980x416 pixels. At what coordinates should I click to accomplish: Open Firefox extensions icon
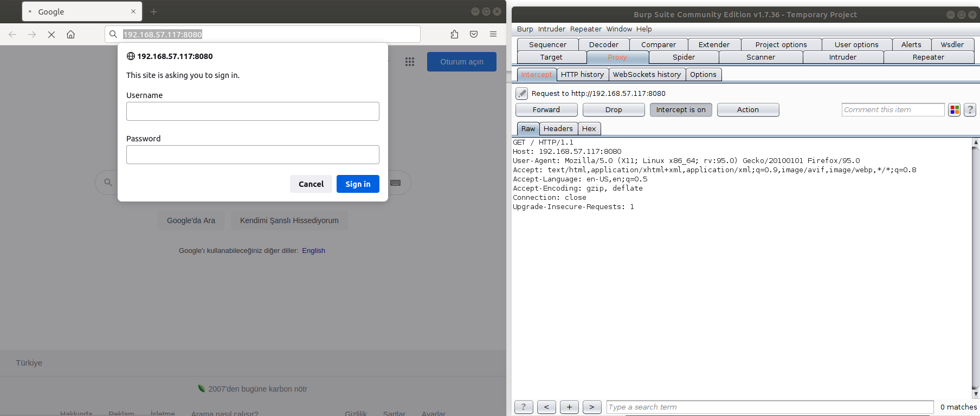tap(454, 34)
